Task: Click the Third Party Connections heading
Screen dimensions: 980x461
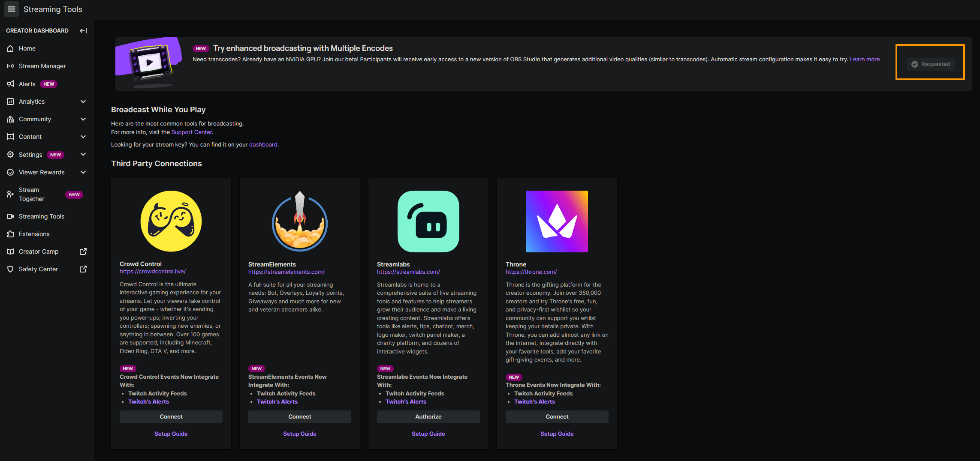Action: (157, 164)
